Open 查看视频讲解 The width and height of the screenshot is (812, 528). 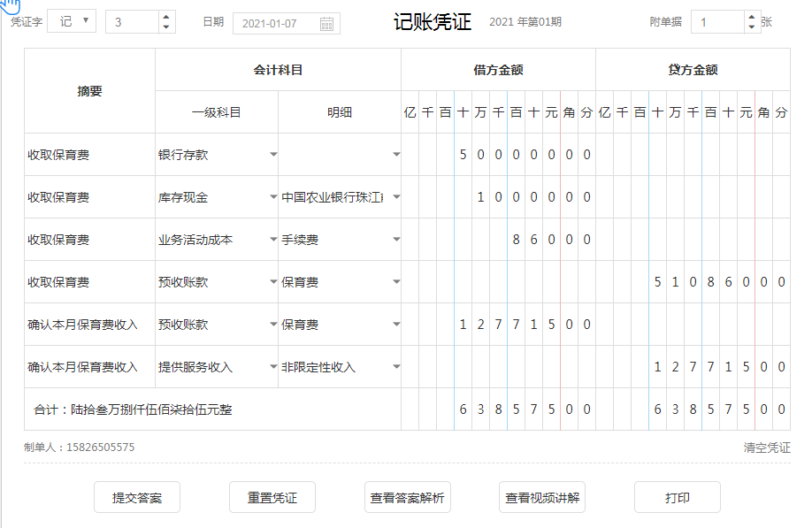click(542, 498)
